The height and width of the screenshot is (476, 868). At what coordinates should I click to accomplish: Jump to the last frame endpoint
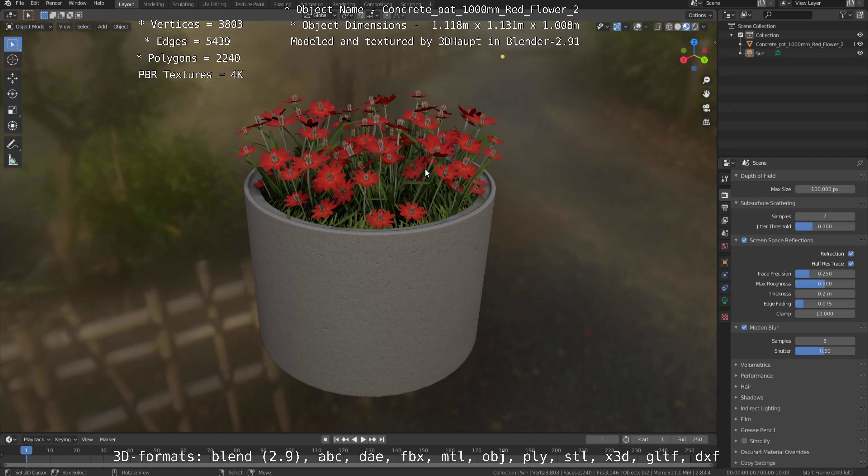pos(381,439)
